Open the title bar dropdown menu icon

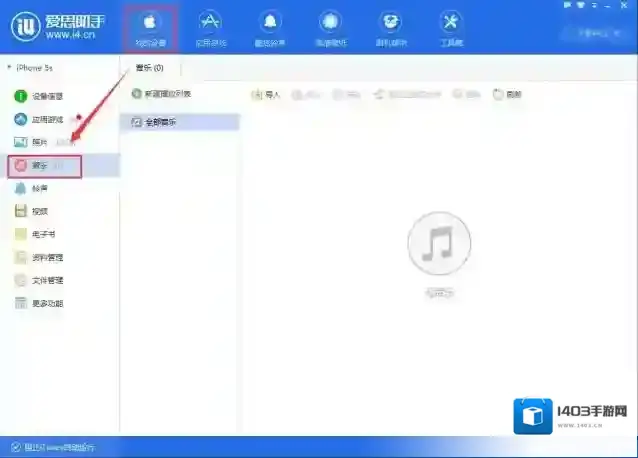coord(594,5)
